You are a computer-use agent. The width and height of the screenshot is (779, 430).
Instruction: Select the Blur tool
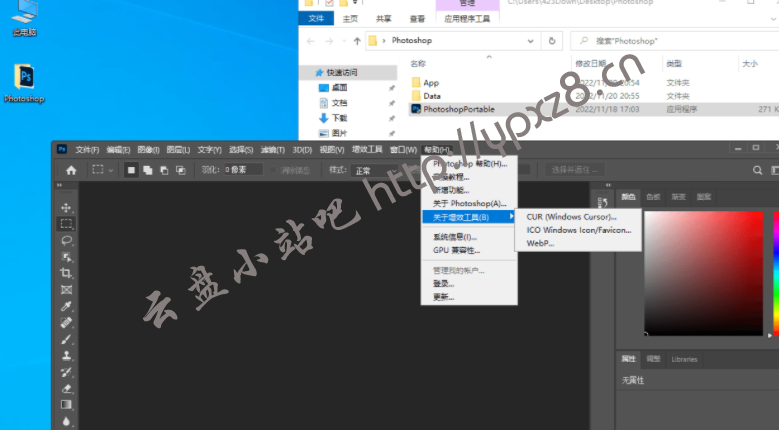[x=66, y=422]
